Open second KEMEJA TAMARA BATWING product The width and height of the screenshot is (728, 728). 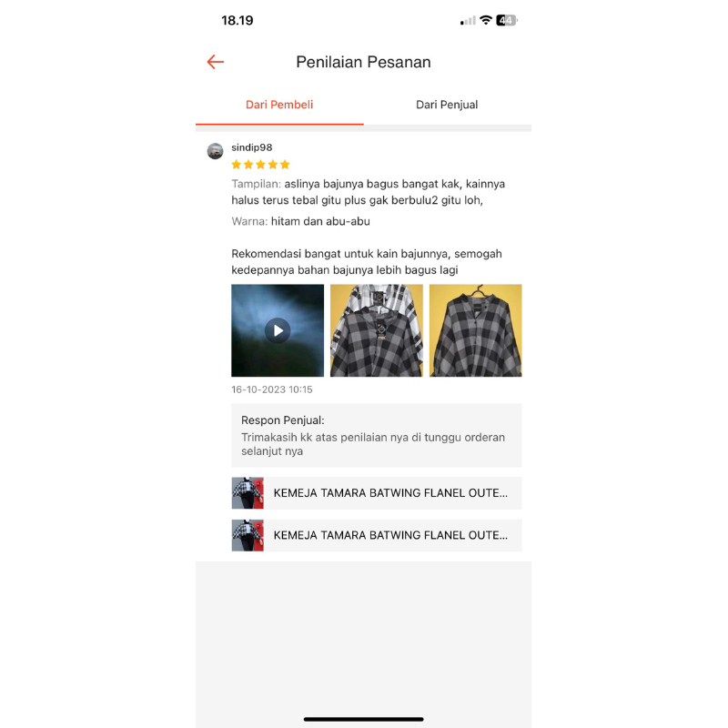click(x=377, y=535)
